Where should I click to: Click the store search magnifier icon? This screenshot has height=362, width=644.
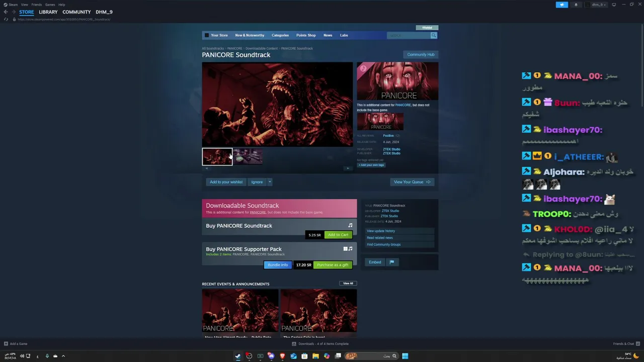pos(434,35)
